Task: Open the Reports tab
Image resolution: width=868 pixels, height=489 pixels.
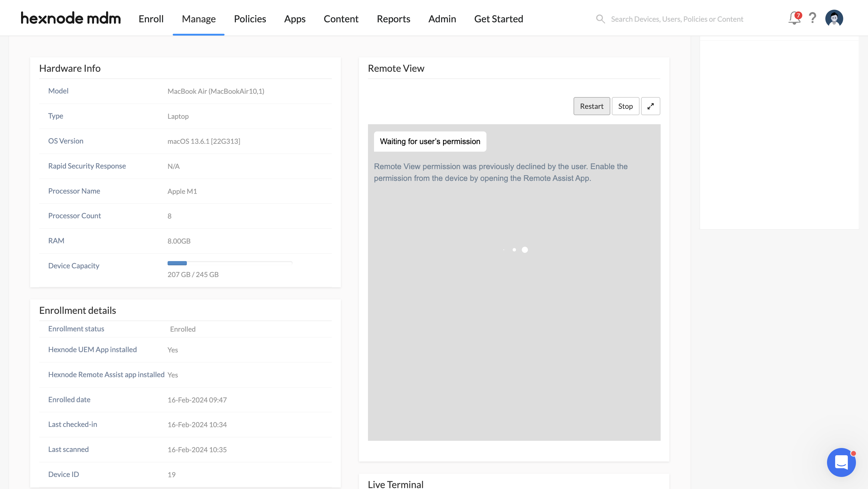Action: pyautogui.click(x=393, y=19)
